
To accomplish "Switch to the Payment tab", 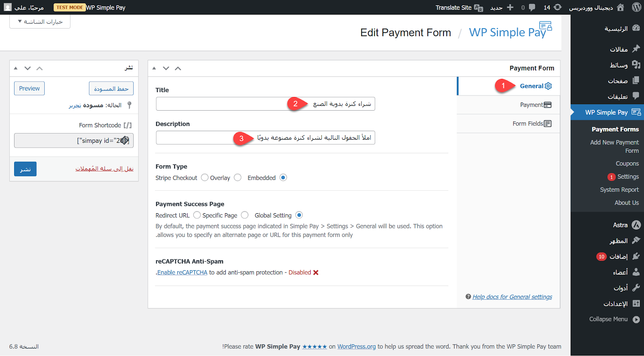I will click(x=535, y=105).
